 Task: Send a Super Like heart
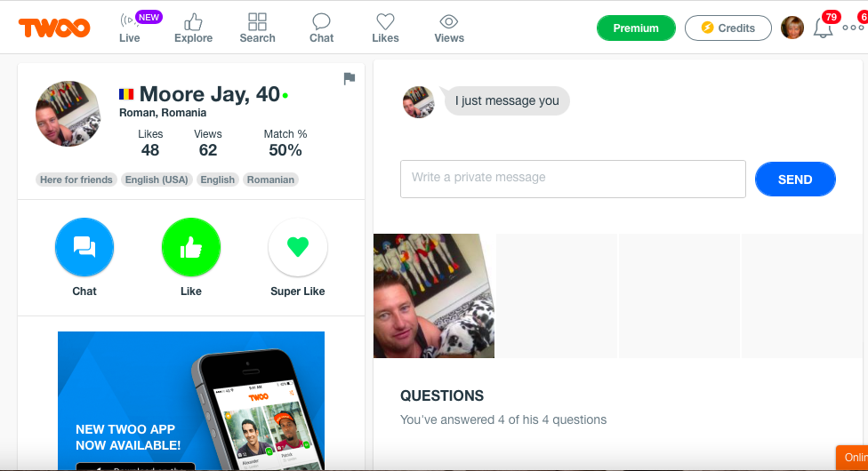(298, 247)
